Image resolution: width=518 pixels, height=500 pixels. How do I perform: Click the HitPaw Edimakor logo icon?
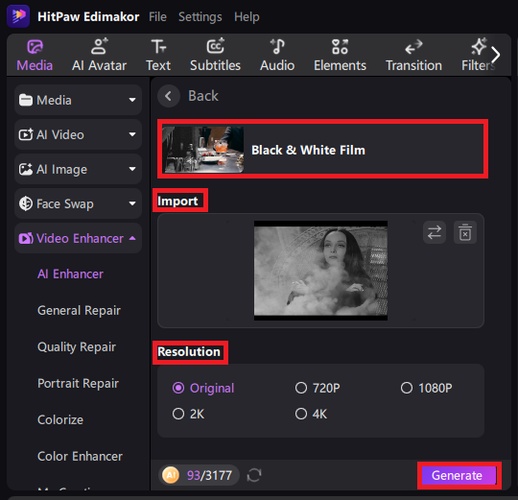[x=18, y=16]
